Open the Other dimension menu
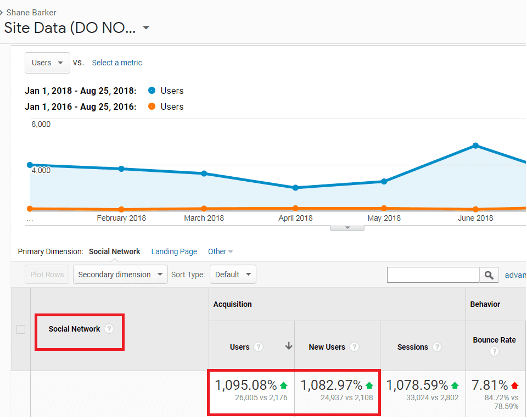The height and width of the screenshot is (420, 527). 220,251
